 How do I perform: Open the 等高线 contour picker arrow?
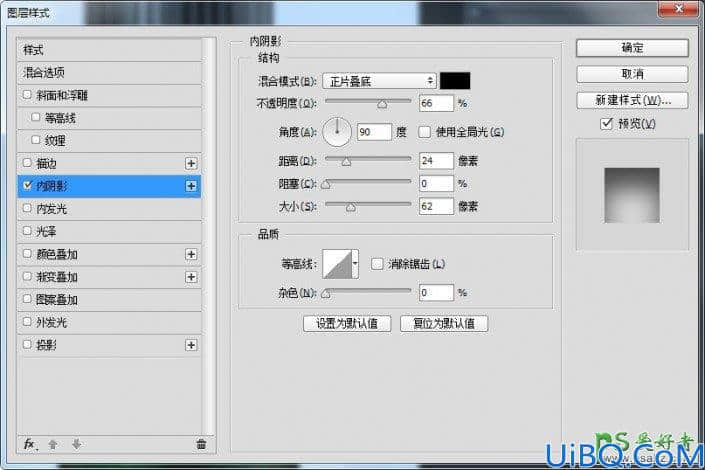coord(355,264)
